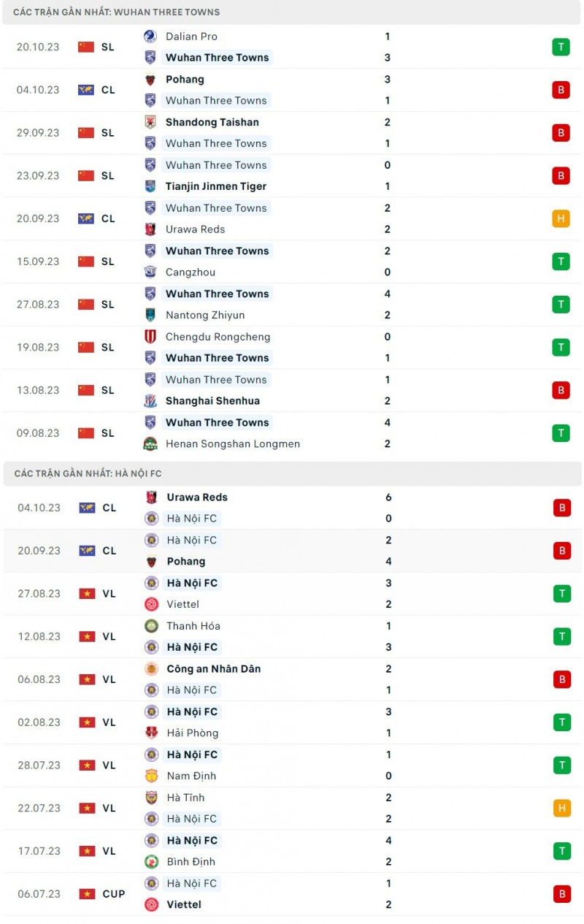
Task: Click the Vietnam flag on the 06.07.23 CUP row
Action: pos(88,893)
